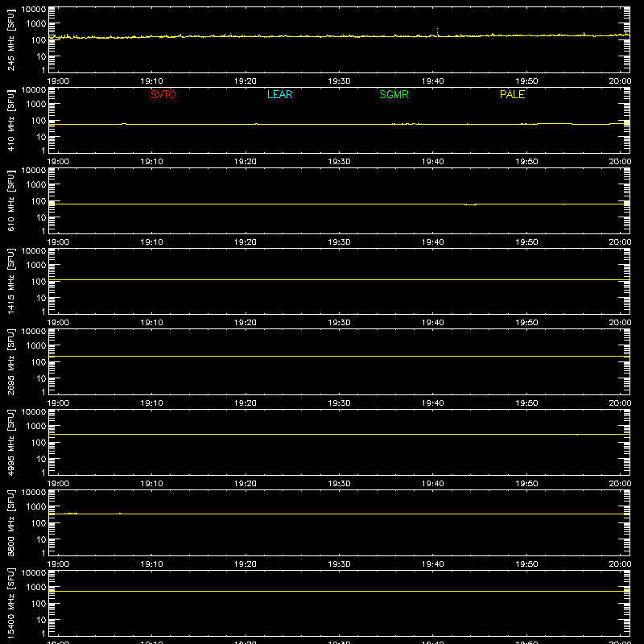Select the 15400 MHz [SFU] axis title
644x644 pixels.
click(x=11, y=603)
